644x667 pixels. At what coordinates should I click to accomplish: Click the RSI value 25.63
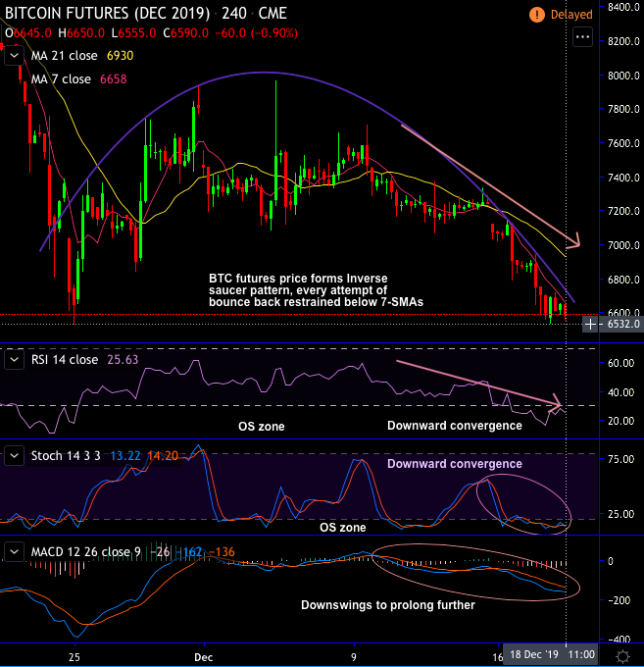[123, 360]
